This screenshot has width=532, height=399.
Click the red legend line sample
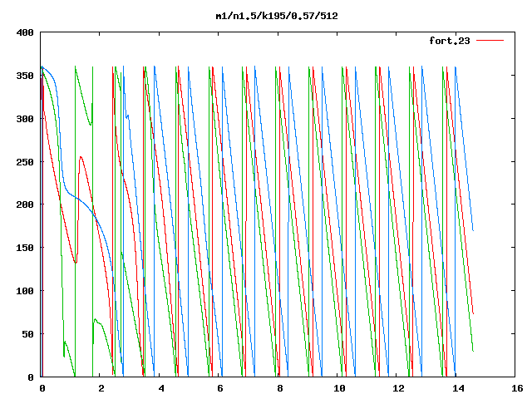(x=490, y=41)
